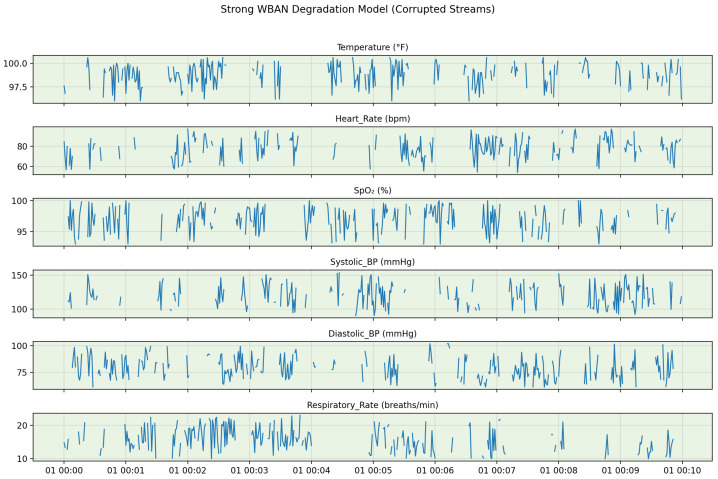Click the 01 00:10 time axis label
This screenshot has height=479, width=718.
tap(682, 470)
